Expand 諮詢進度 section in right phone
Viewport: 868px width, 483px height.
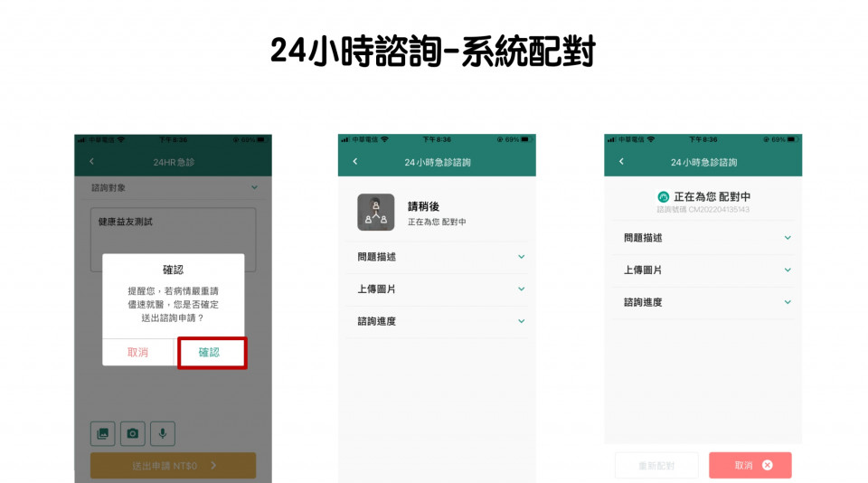click(787, 302)
